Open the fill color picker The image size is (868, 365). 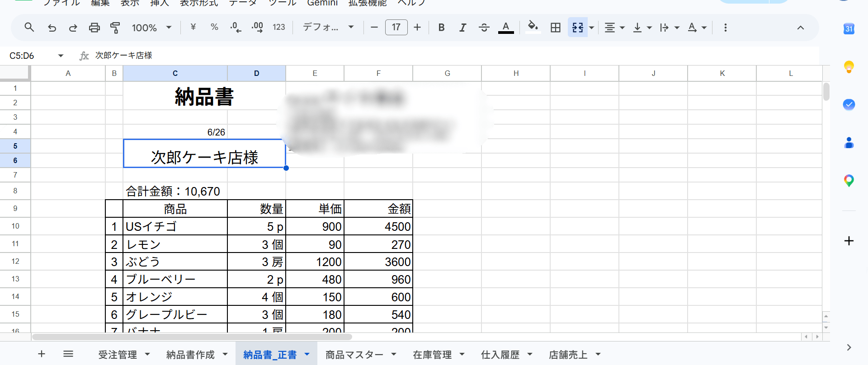coord(533,27)
